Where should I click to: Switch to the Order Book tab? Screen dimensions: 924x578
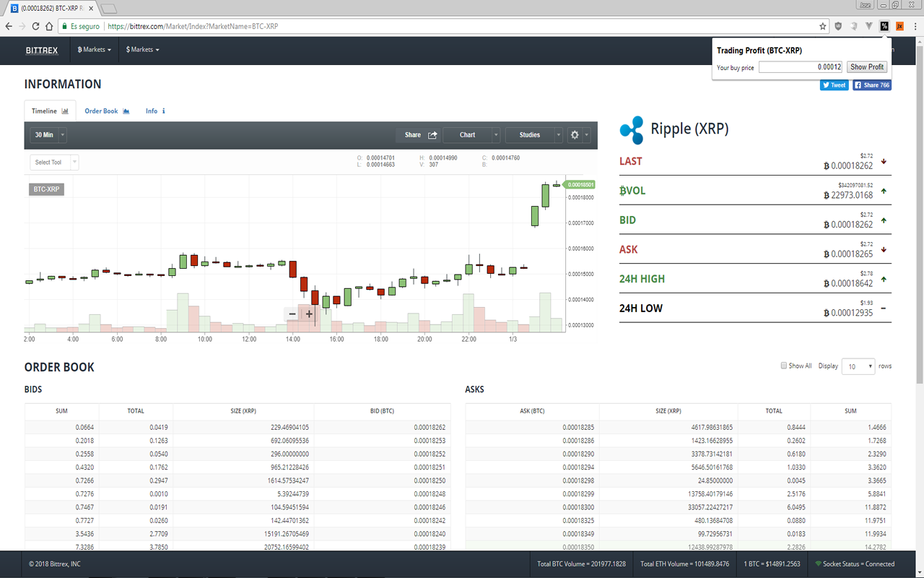coord(107,111)
